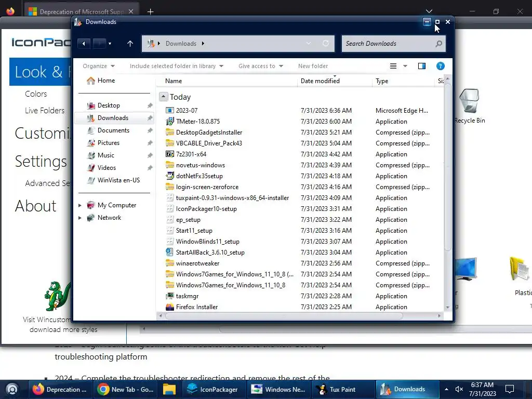Click the file list vertical scrollbar

[x=447, y=166]
